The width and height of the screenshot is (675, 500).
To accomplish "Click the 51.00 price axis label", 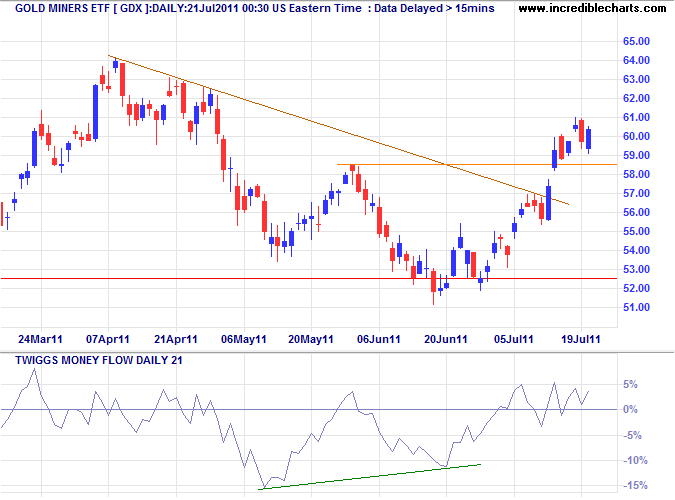I will pos(636,307).
